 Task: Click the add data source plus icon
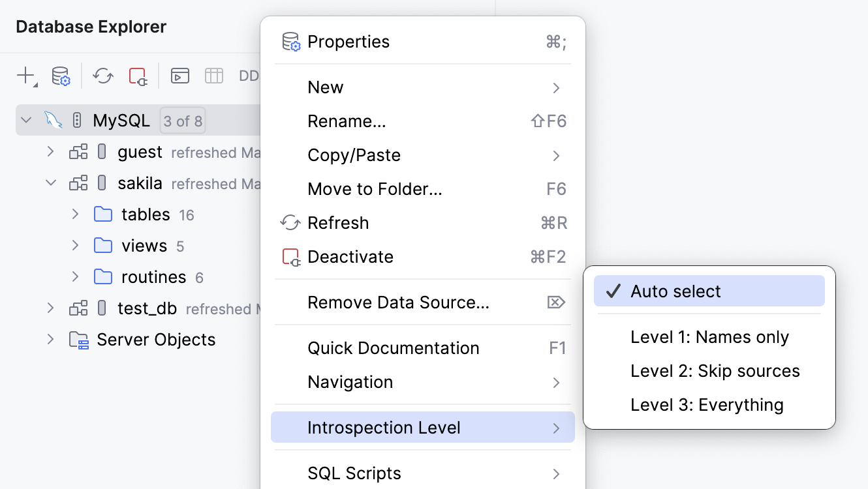[25, 76]
